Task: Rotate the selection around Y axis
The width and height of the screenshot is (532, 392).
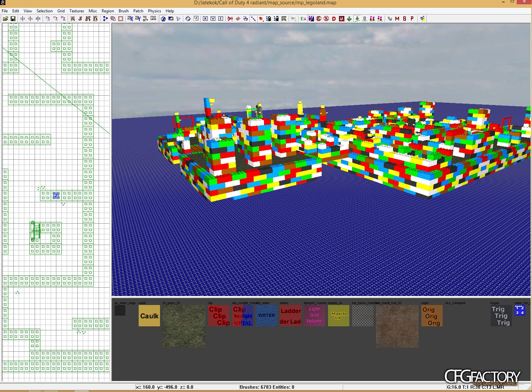Action: [55, 19]
